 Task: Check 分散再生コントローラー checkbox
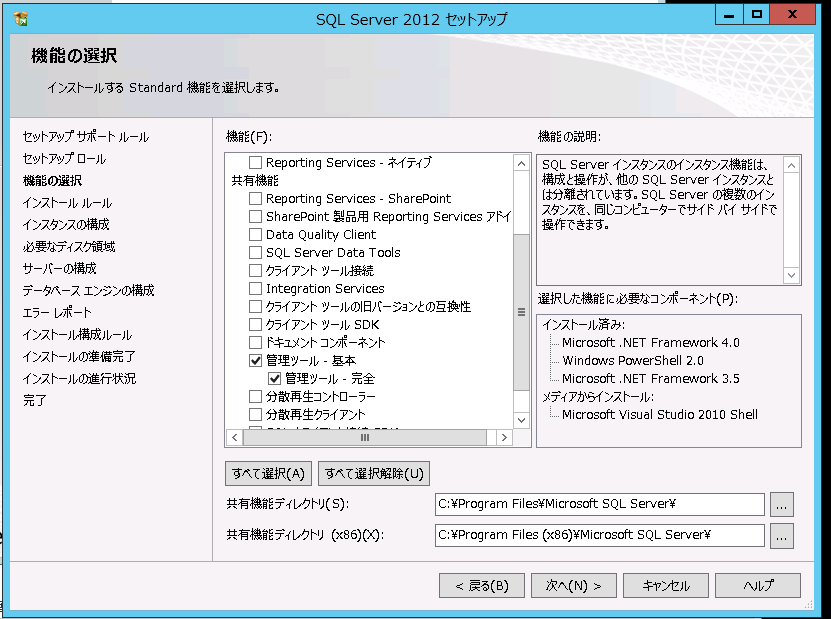click(x=255, y=396)
